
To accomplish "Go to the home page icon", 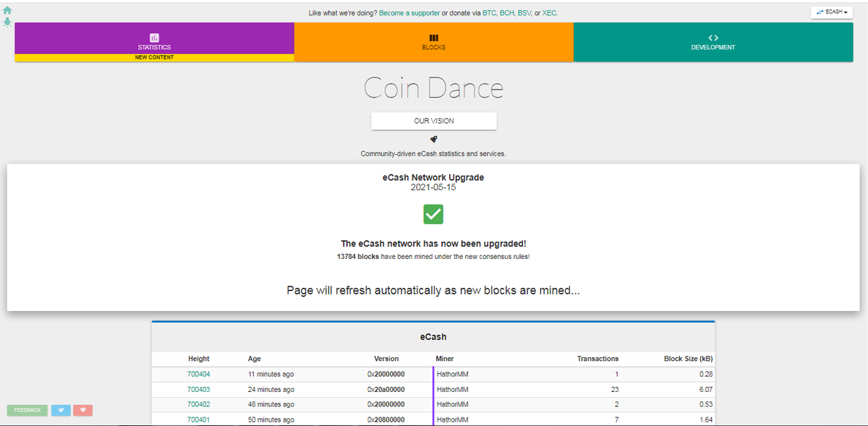I will [x=7, y=11].
